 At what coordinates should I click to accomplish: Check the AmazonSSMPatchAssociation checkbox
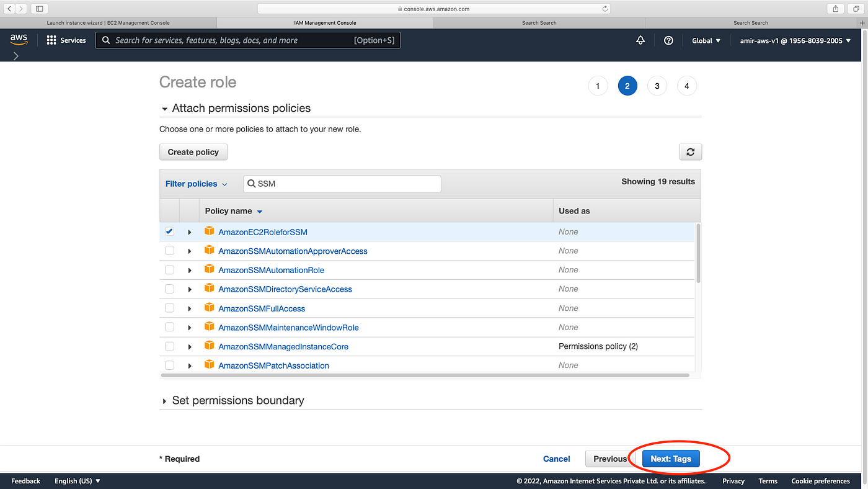tap(169, 366)
